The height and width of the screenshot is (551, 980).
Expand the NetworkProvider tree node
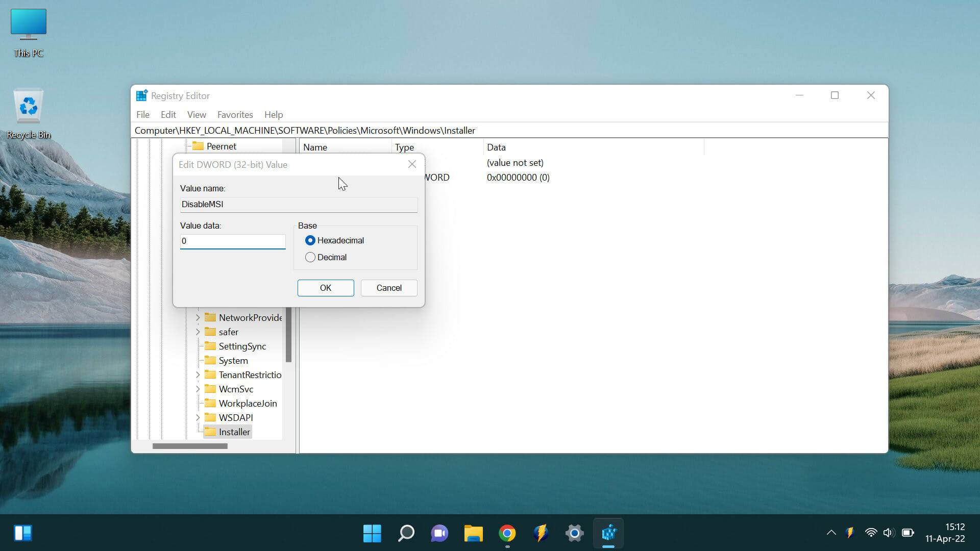(x=198, y=317)
